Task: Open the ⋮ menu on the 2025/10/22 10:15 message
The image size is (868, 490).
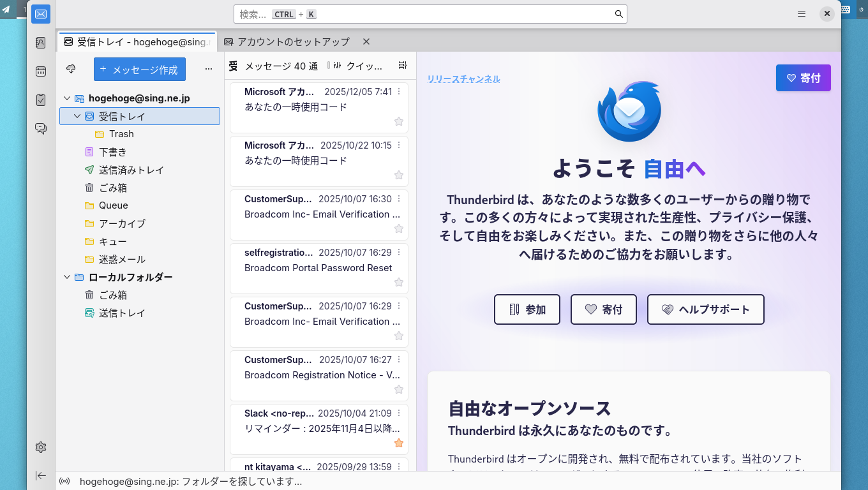Action: [x=400, y=145]
